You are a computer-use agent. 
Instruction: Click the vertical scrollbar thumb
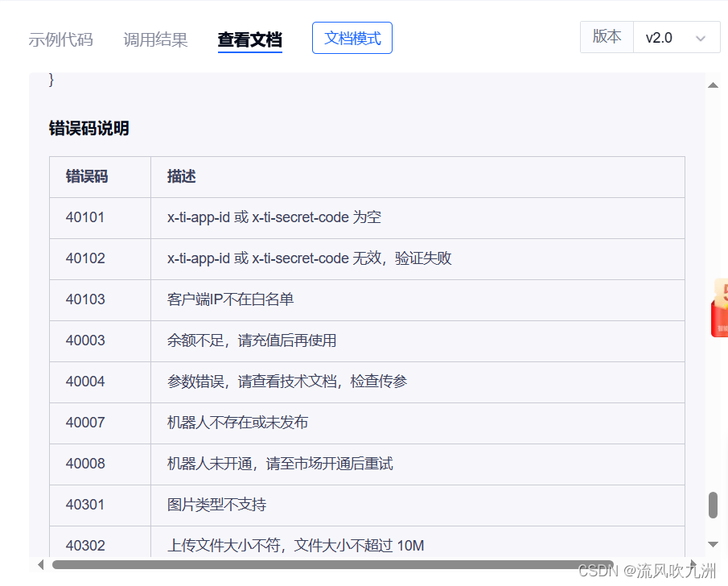point(712,506)
